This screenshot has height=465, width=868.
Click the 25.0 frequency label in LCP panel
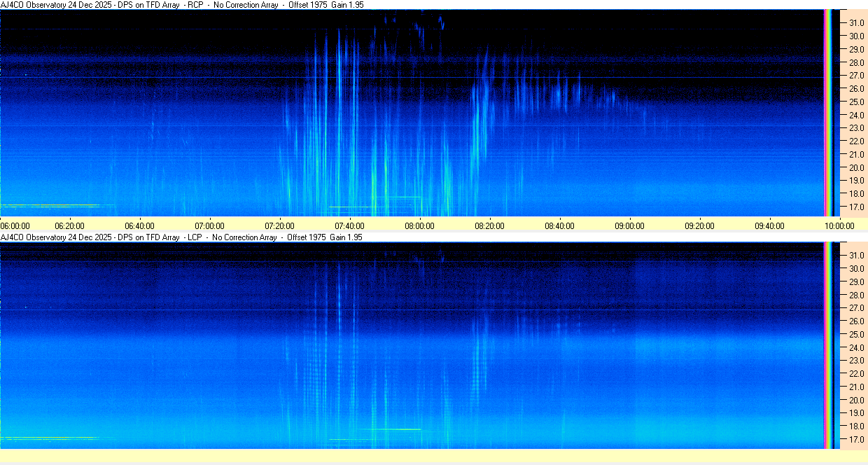[856, 335]
